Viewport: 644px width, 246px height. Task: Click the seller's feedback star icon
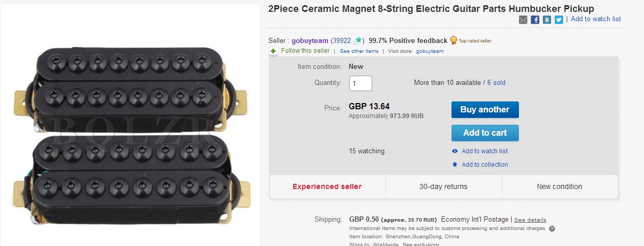pyautogui.click(x=358, y=40)
